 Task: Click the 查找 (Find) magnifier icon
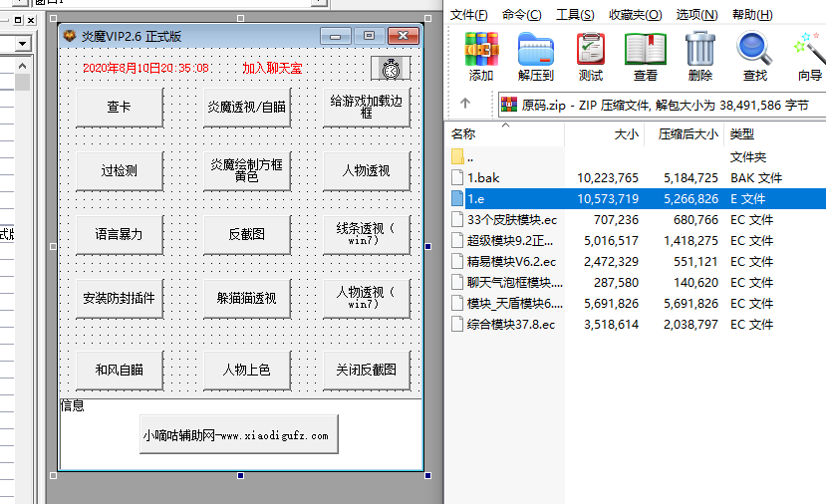[754, 49]
